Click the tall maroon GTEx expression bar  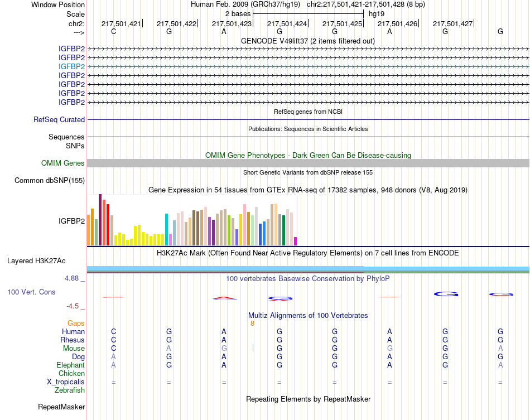click(100, 220)
